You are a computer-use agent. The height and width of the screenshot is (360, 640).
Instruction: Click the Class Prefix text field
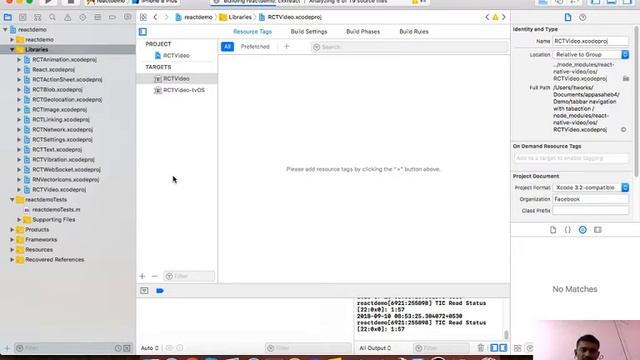point(591,211)
